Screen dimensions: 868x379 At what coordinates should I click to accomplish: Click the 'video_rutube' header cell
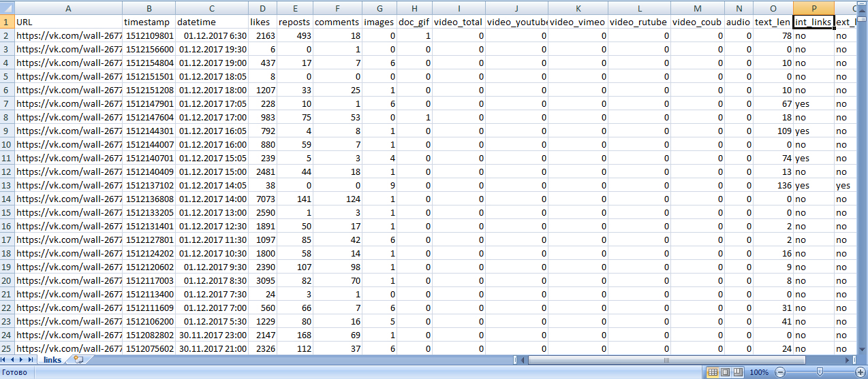(639, 22)
